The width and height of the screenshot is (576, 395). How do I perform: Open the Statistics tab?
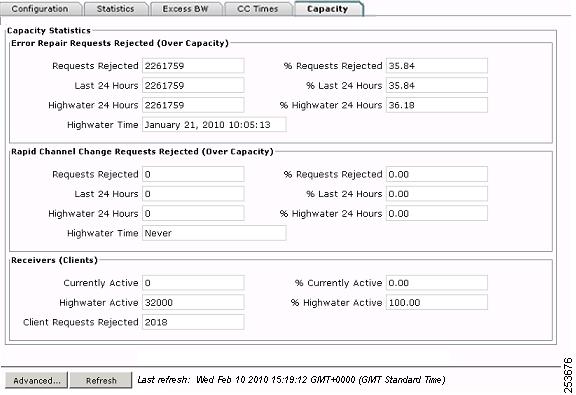tap(116, 9)
